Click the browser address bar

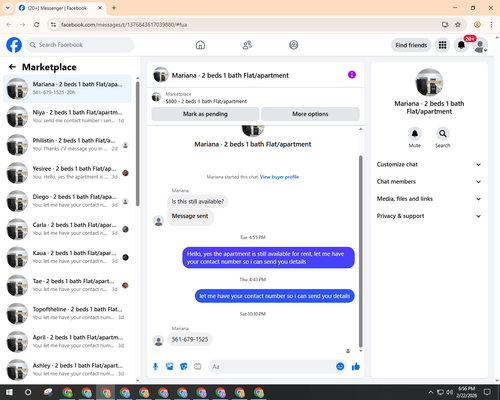(247, 25)
